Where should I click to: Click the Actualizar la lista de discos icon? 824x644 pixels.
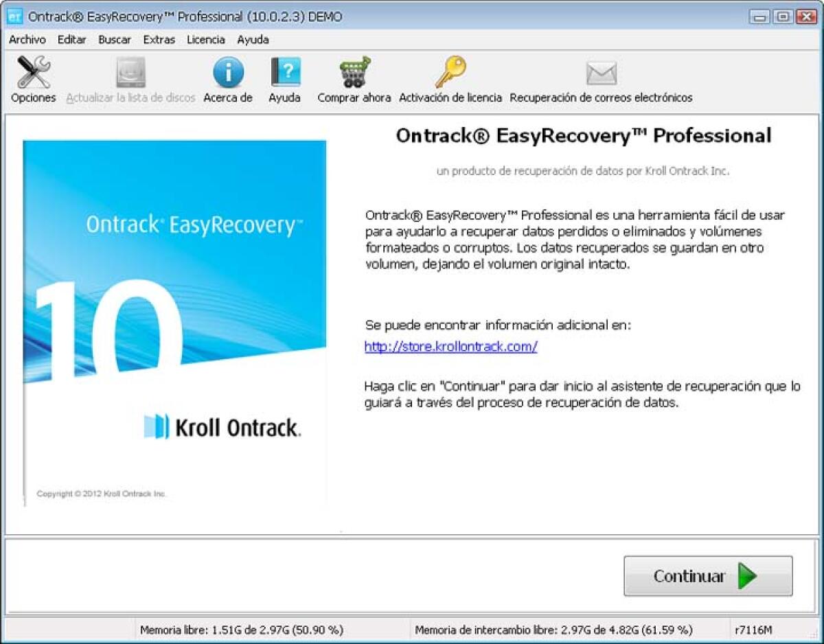pos(129,72)
